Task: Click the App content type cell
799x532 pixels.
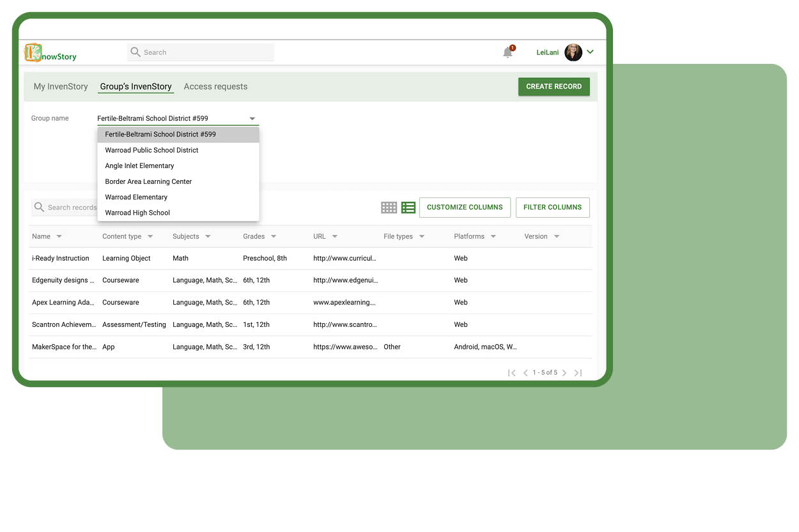Action: pyautogui.click(x=109, y=347)
